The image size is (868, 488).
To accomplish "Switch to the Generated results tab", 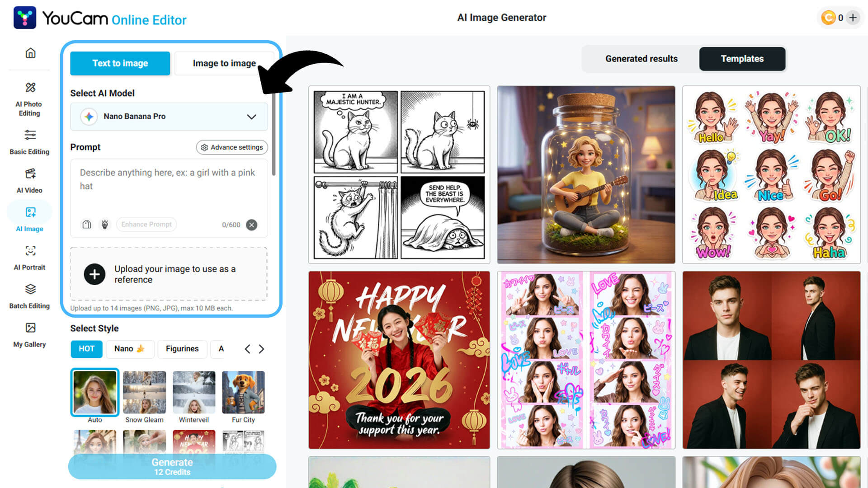I will pyautogui.click(x=642, y=59).
